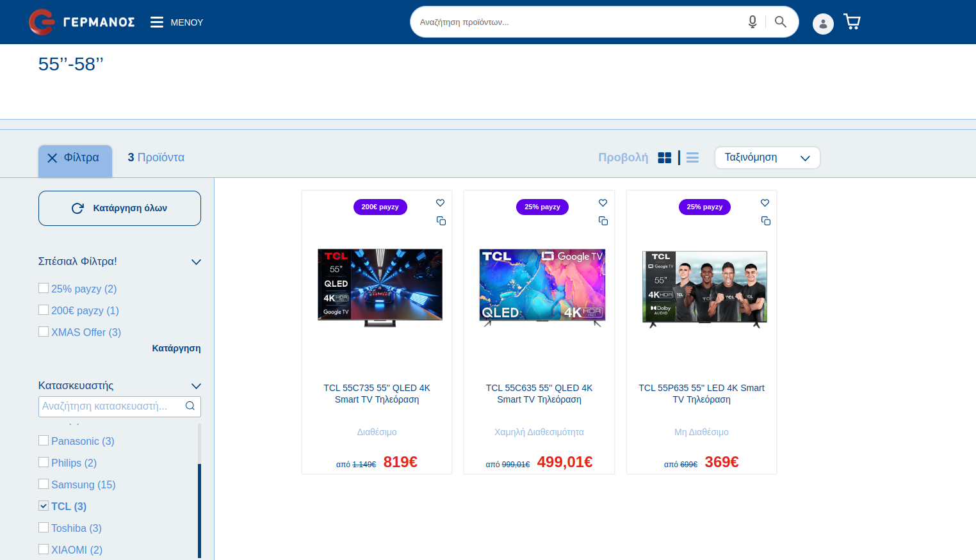Screen dimensions: 976x560
Task: Click the Κατάργηση link under special filters
Action: point(176,348)
